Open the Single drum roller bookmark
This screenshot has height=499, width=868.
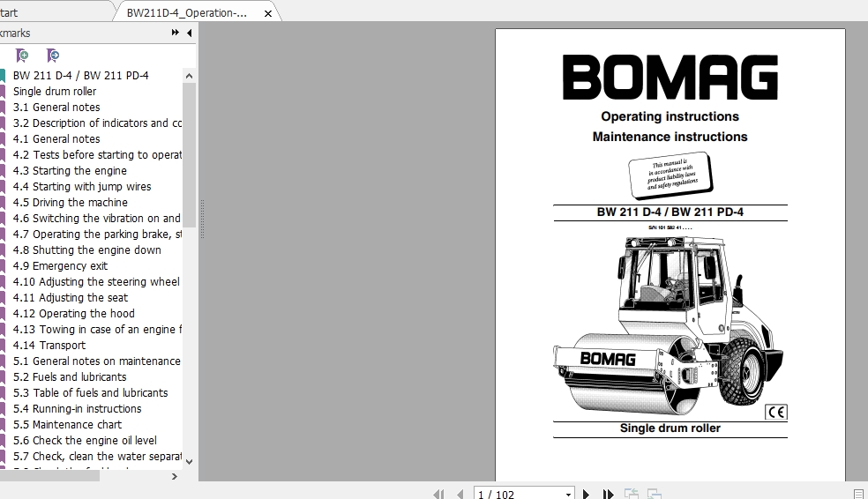coord(55,92)
